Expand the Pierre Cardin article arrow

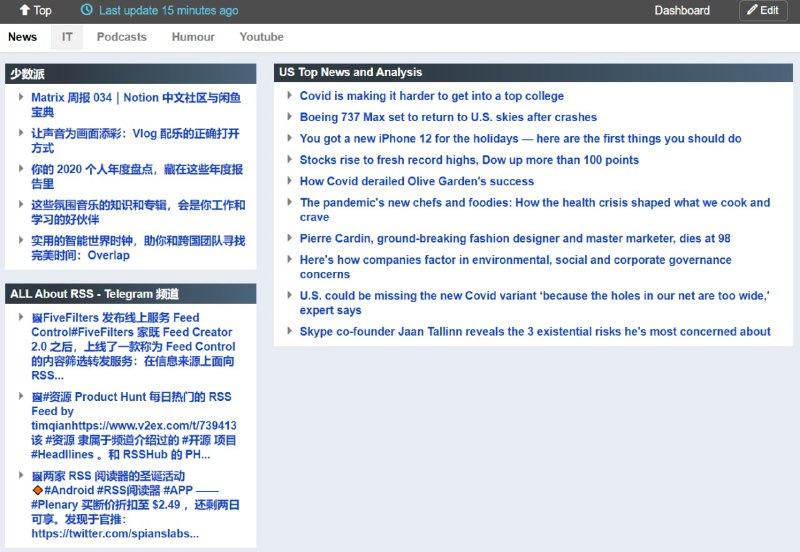pos(289,239)
